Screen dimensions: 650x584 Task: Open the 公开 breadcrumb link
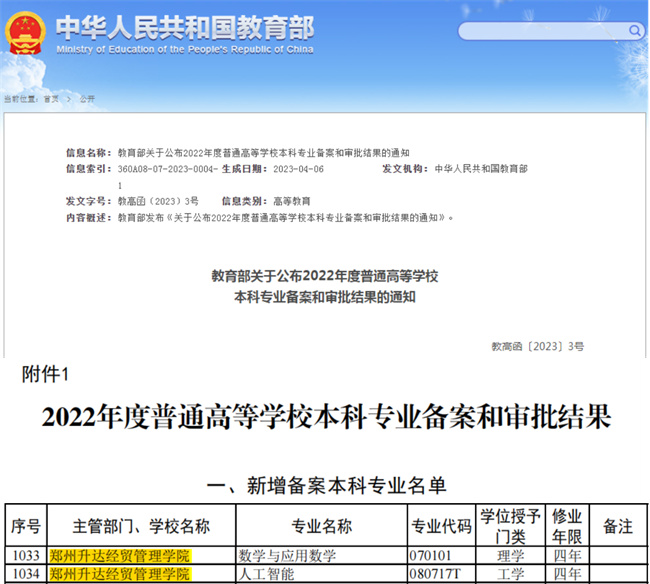[87, 99]
